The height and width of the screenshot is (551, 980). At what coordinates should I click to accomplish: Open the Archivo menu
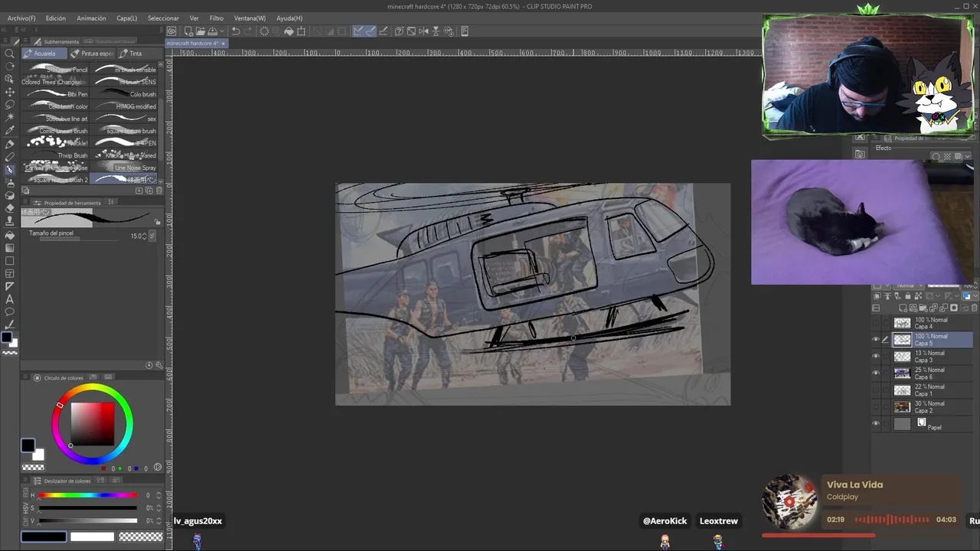tap(21, 18)
